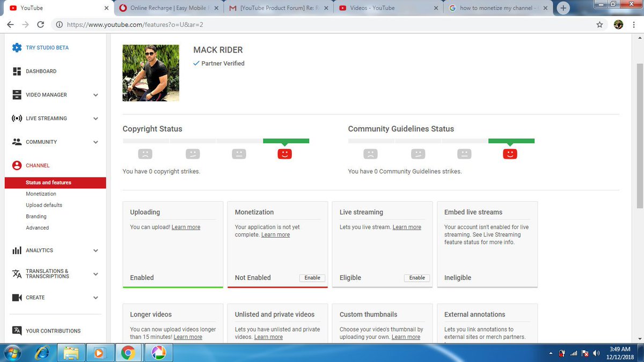Click the site info icon in address bar
The height and width of the screenshot is (362, 644).
pos(58,25)
